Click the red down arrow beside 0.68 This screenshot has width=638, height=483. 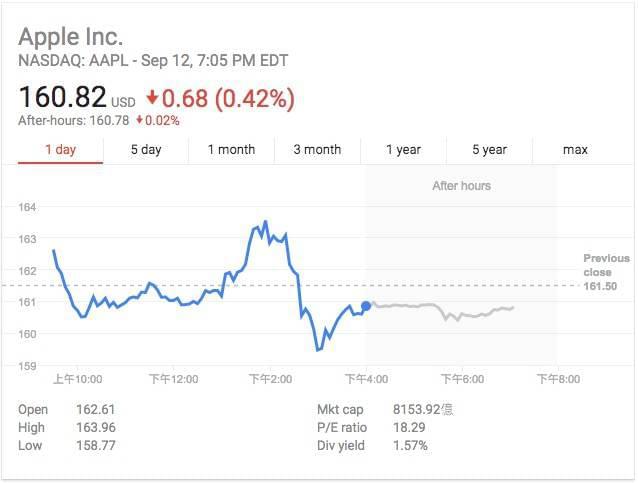[x=153, y=99]
